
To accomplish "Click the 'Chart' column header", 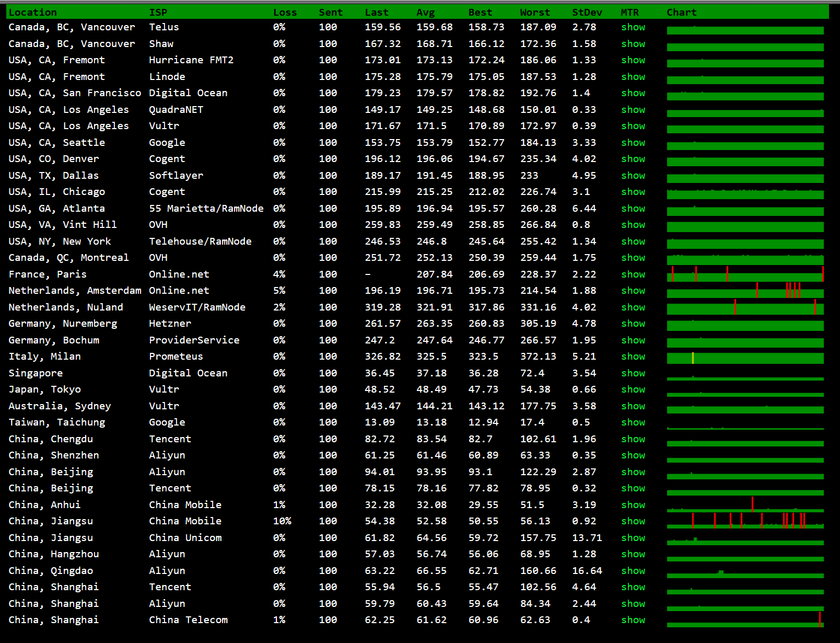I will click(x=682, y=13).
